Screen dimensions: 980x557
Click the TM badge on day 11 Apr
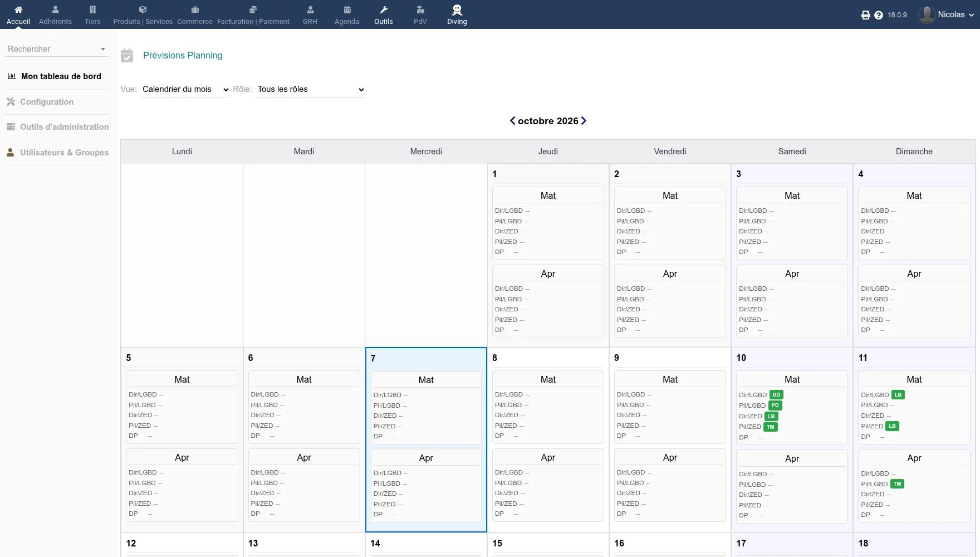click(x=897, y=484)
